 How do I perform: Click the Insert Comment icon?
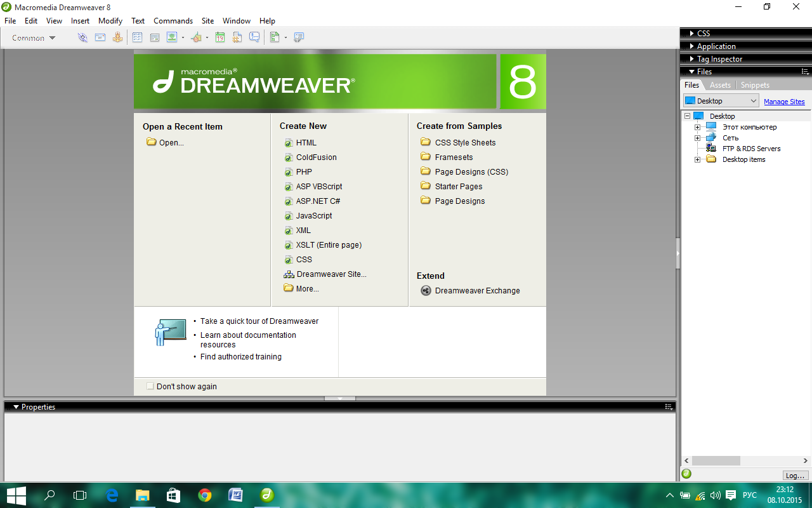(x=254, y=37)
